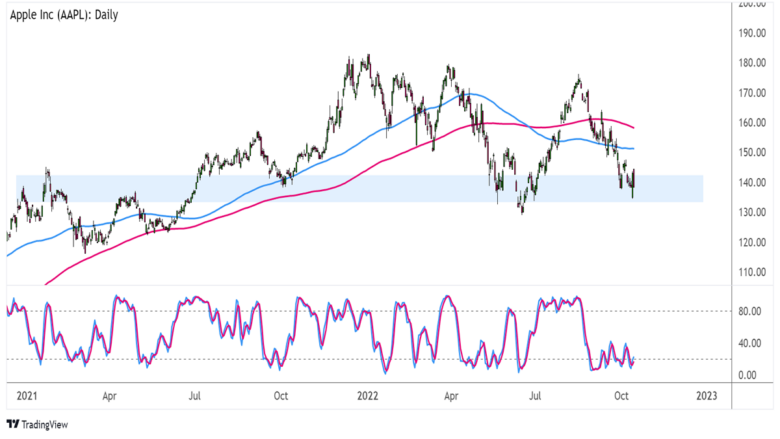
Task: Click the 190.00 price axis label
Action: coord(752,33)
